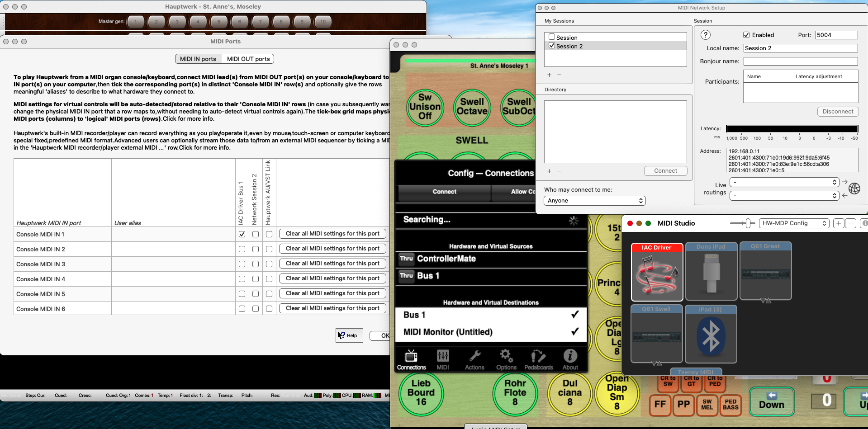
Task: Switch to the MIDI mixer tab icon
Action: 443,360
